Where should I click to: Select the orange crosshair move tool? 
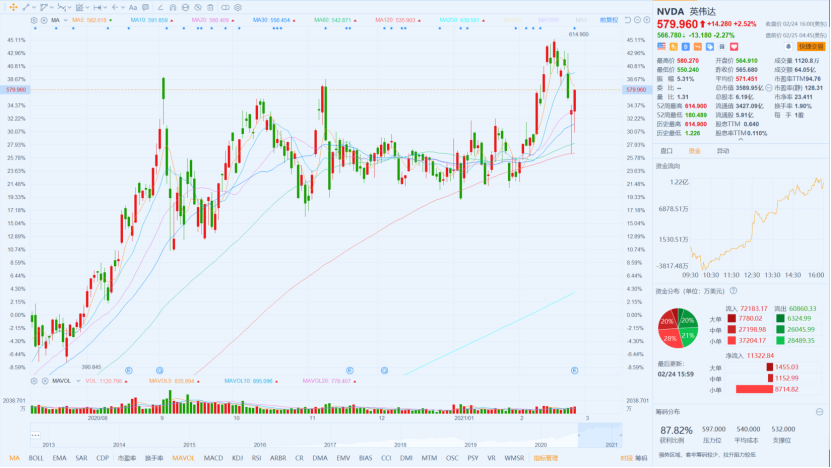[x=13, y=7]
